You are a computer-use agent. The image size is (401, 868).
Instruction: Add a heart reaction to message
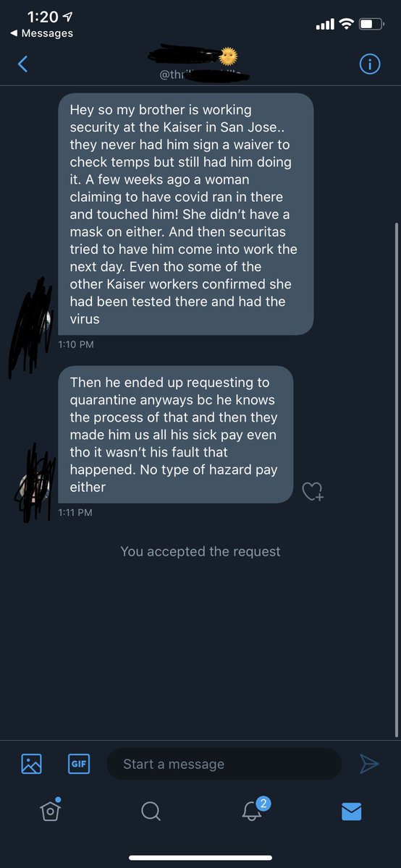[x=312, y=492]
